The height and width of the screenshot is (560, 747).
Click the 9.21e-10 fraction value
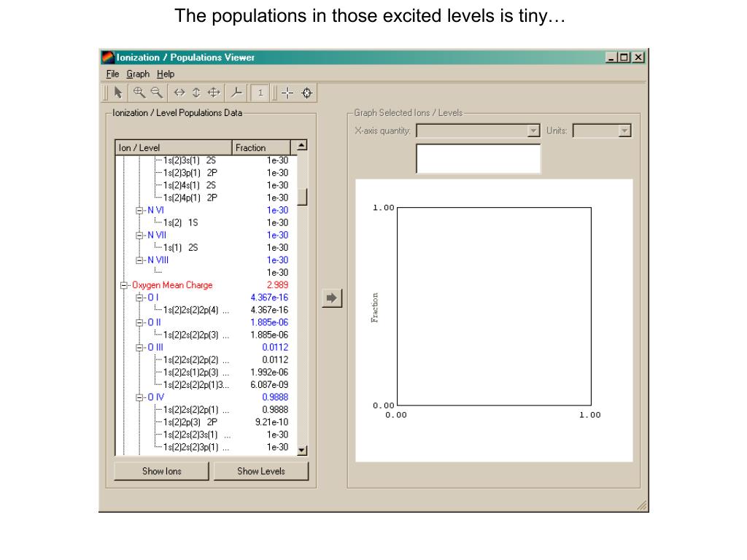point(271,422)
